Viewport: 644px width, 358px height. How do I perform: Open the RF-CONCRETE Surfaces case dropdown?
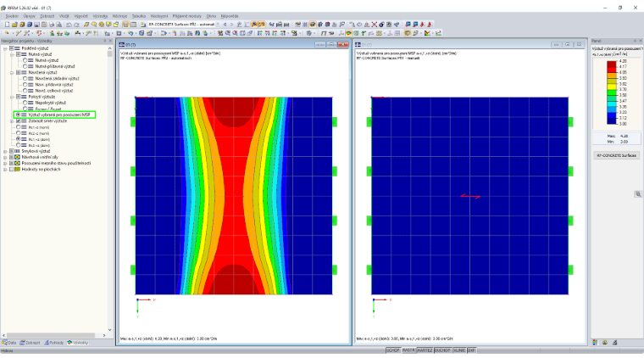pyautogui.click(x=218, y=25)
